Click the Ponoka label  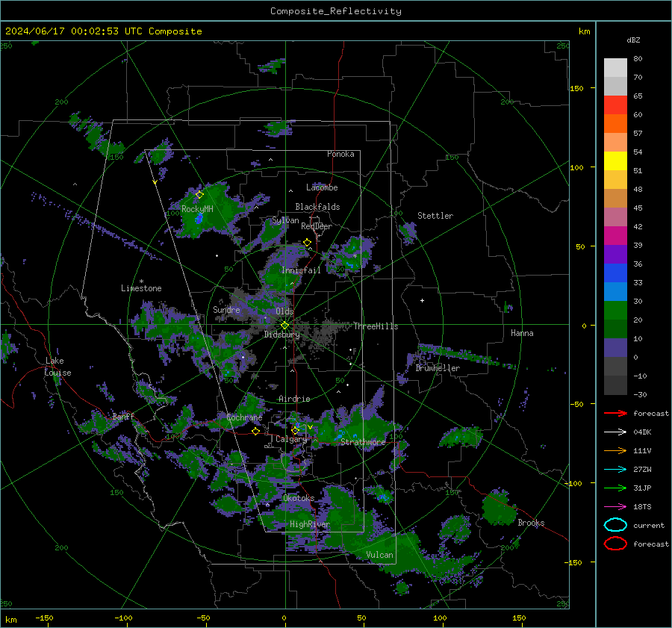point(340,154)
